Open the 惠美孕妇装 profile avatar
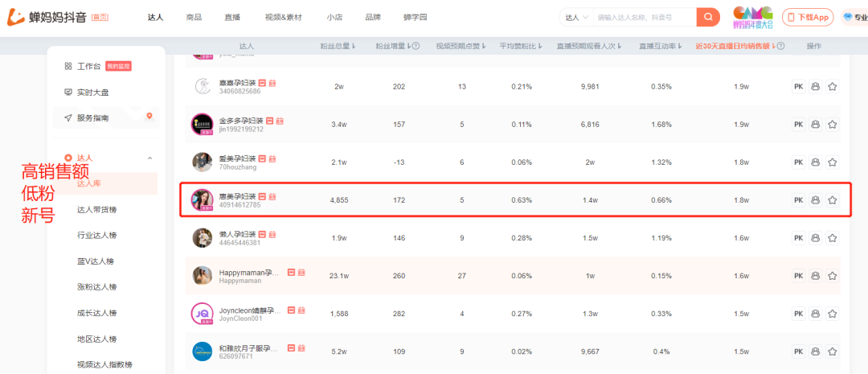The image size is (868, 374). (202, 200)
